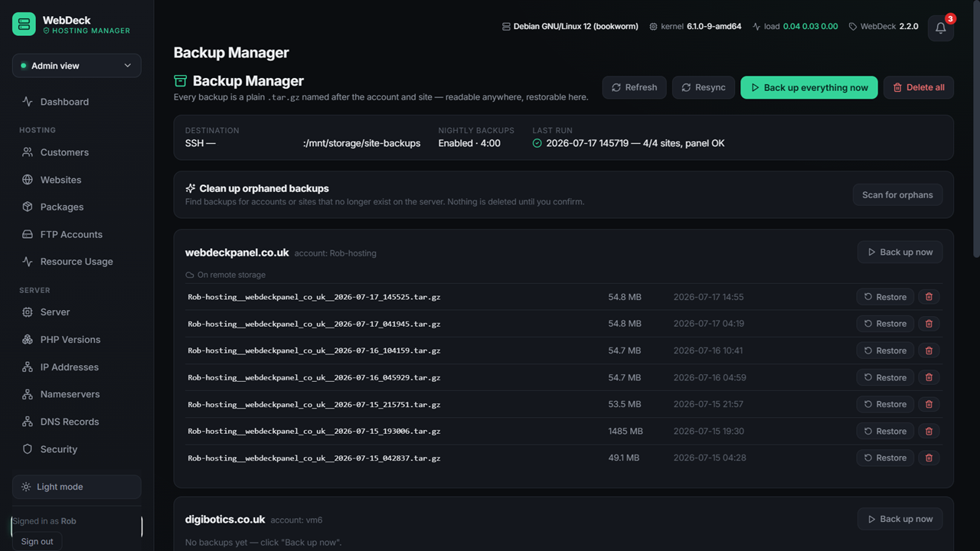Click the Customers people icon
Image resolution: width=980 pixels, height=551 pixels.
28,152
